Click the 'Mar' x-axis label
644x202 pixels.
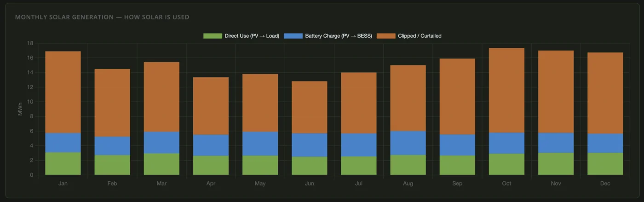(161, 184)
